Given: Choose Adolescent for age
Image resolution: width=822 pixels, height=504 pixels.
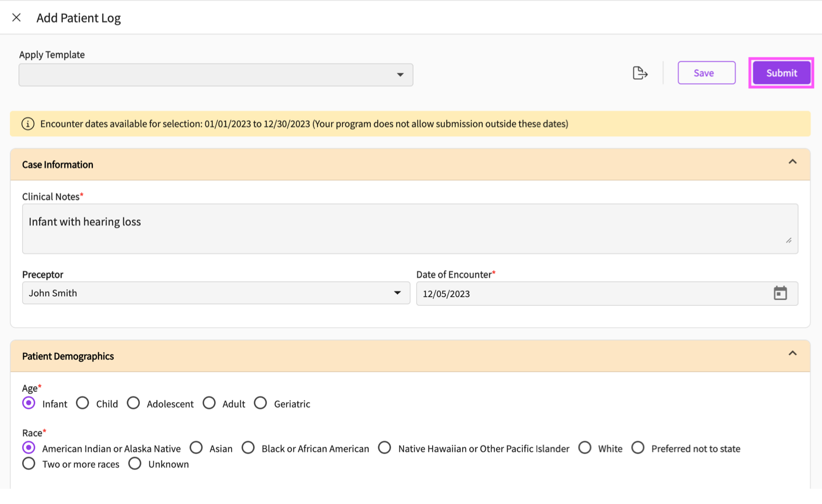Looking at the screenshot, I should pyautogui.click(x=133, y=403).
